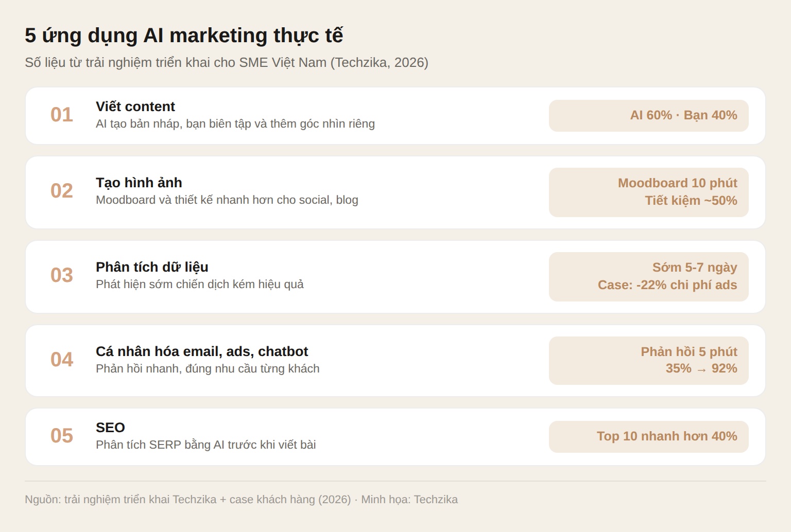Image resolution: width=791 pixels, height=532 pixels.
Task: Select the number 02 label
Action: [62, 191]
